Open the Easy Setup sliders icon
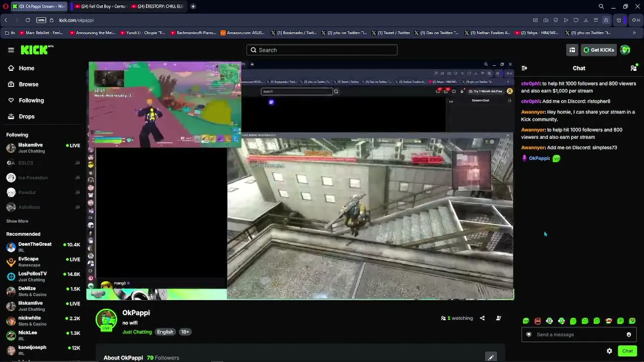 pyautogui.click(x=596, y=20)
